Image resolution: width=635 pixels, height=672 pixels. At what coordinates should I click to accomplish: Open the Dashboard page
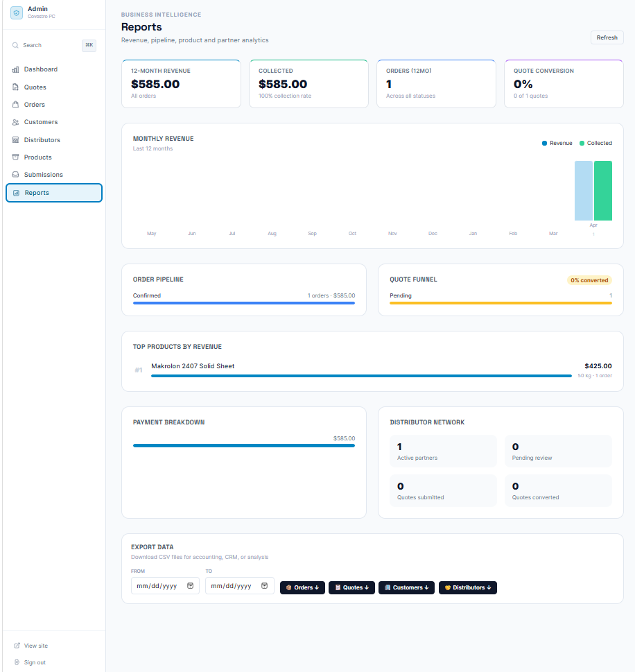54,69
